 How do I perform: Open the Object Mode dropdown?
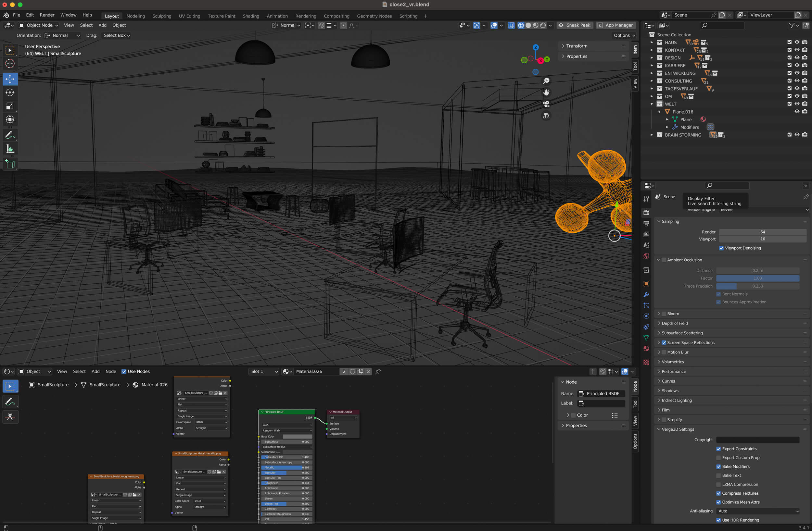pos(39,25)
